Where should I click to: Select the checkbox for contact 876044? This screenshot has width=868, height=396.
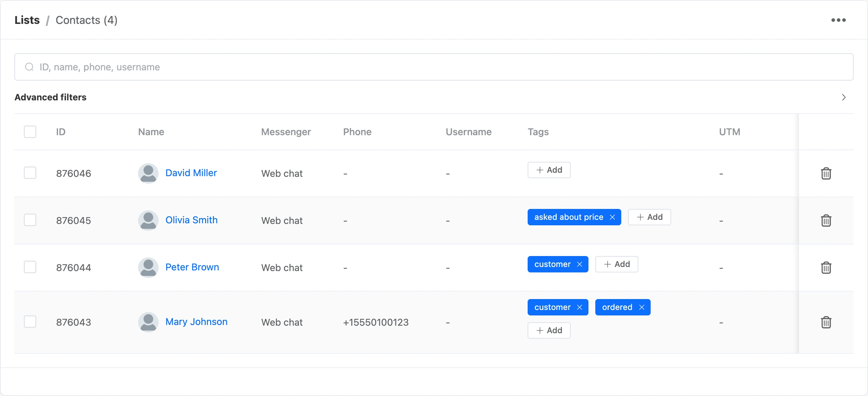pos(30,267)
